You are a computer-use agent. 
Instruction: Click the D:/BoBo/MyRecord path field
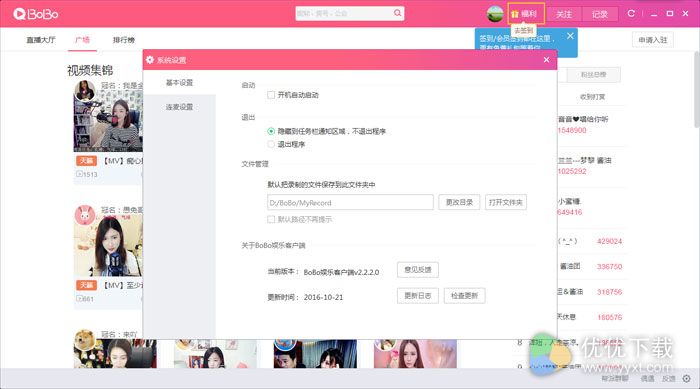(350, 202)
